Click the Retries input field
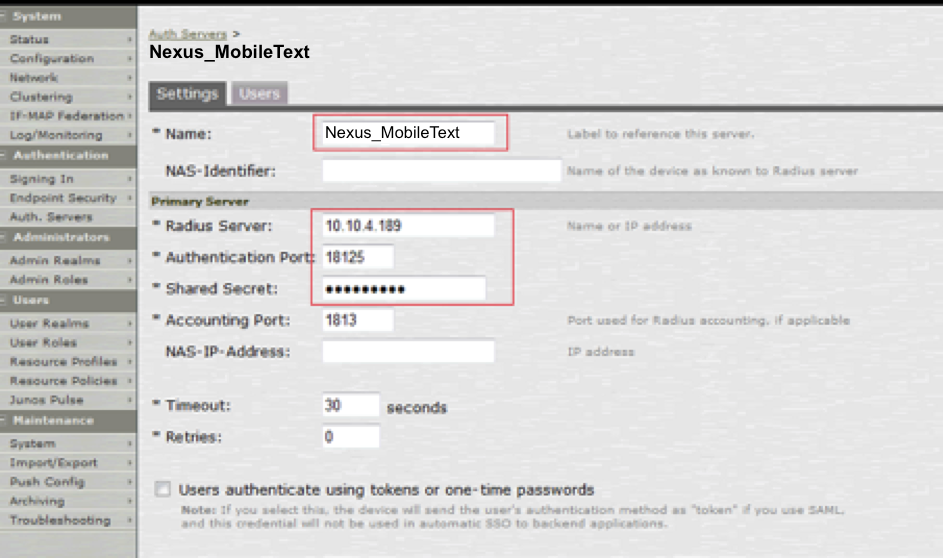Screen dimensions: 943x558 (350, 437)
